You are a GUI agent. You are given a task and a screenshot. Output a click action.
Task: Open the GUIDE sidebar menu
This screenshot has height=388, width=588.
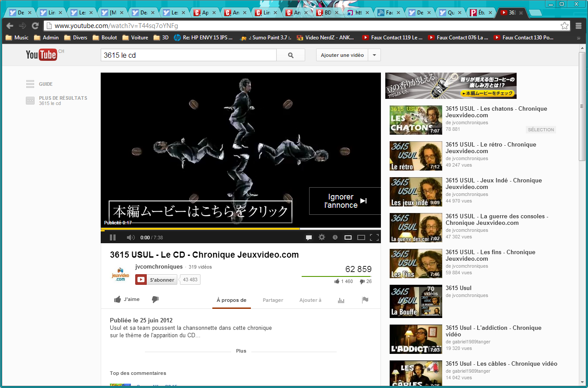tap(39, 84)
